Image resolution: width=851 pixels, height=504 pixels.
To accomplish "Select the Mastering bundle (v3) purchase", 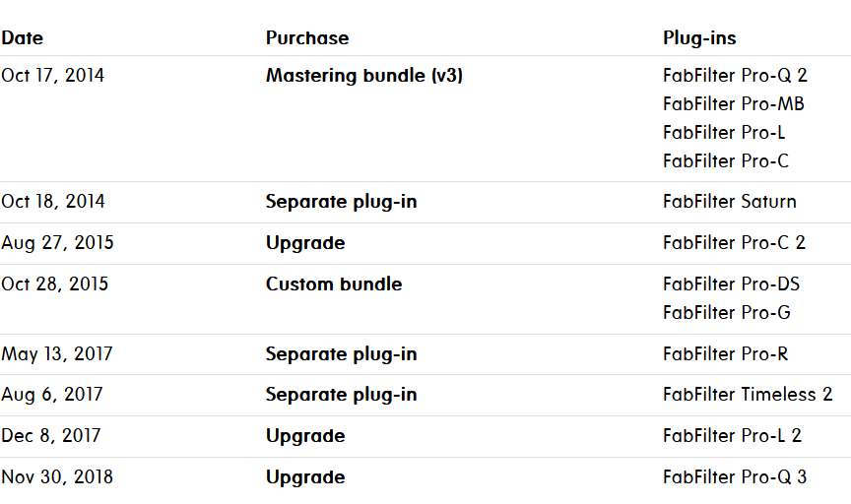I will point(364,76).
